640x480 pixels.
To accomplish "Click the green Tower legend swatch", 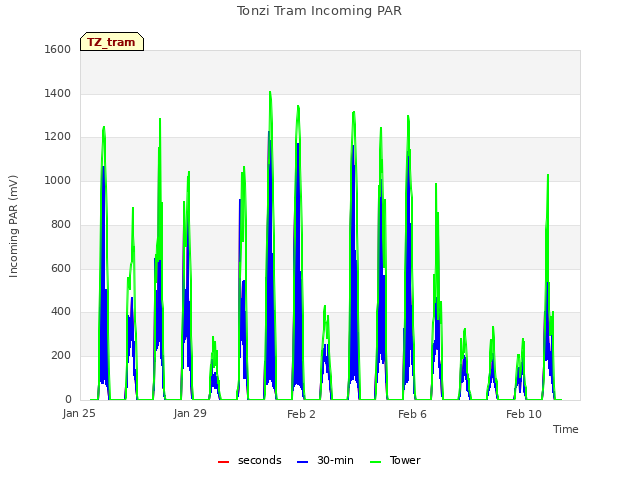I will point(376,462).
